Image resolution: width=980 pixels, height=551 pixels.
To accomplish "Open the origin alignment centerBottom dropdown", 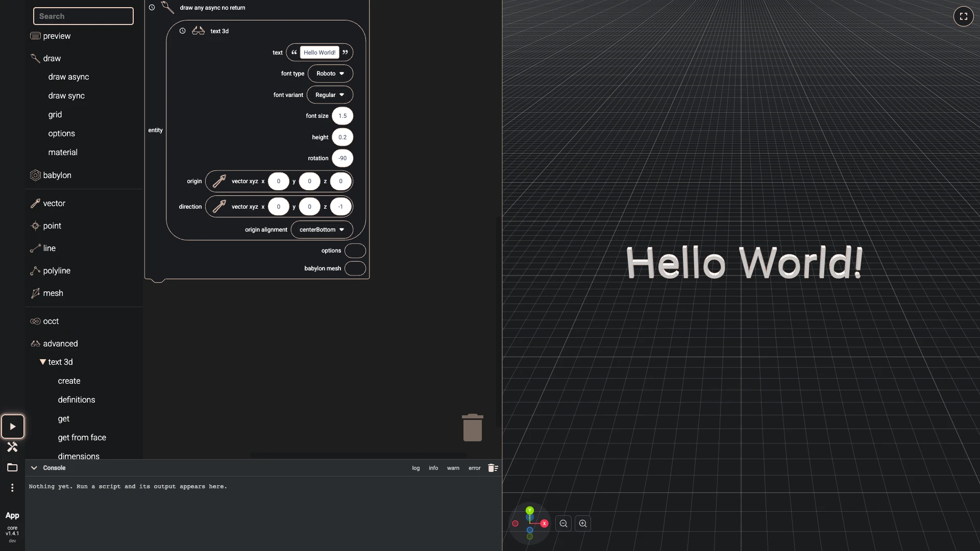I will [322, 230].
